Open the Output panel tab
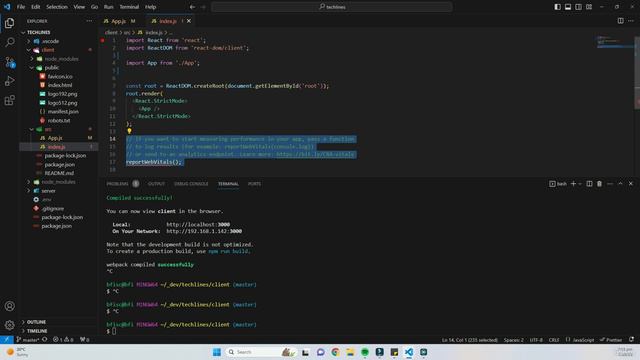 pos(156,184)
